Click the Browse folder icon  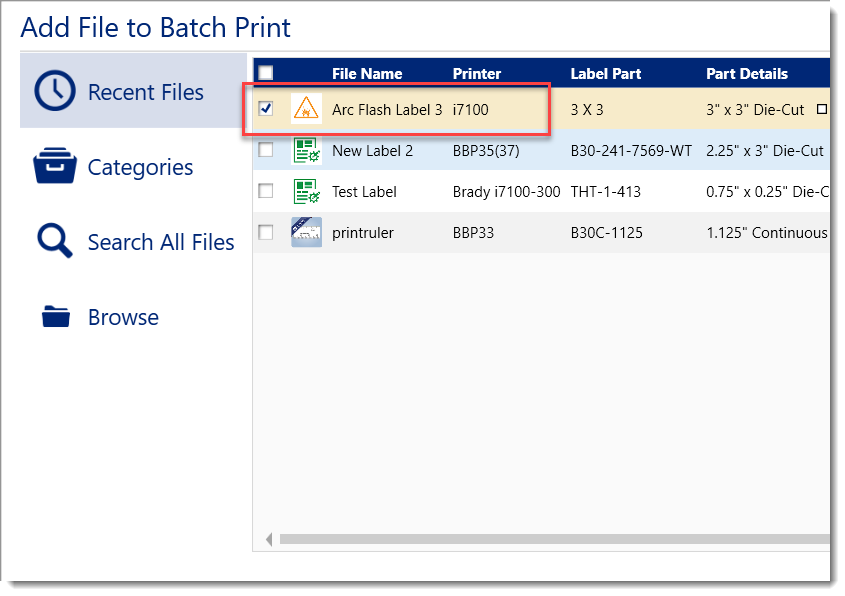click(56, 318)
